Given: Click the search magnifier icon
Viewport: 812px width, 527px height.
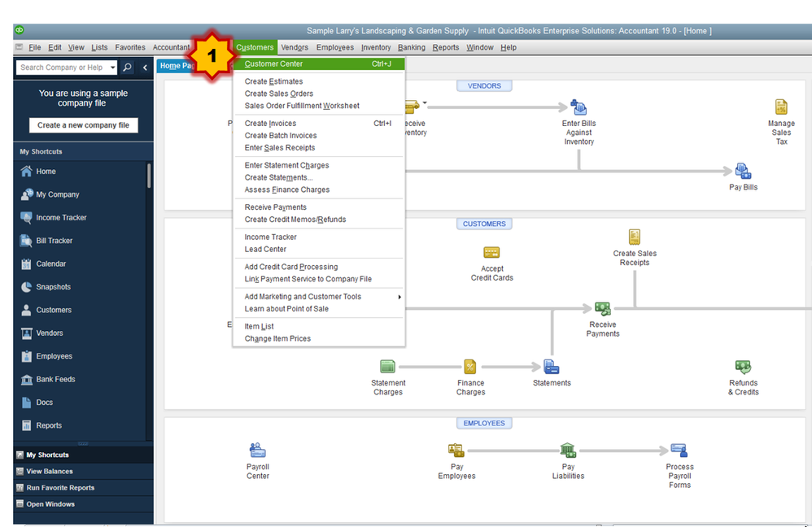Looking at the screenshot, I should (x=127, y=68).
